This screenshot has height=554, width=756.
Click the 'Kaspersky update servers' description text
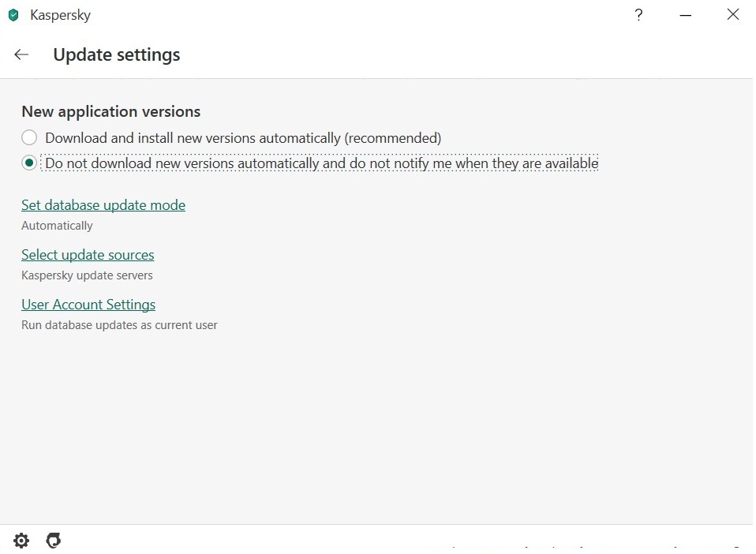87,275
